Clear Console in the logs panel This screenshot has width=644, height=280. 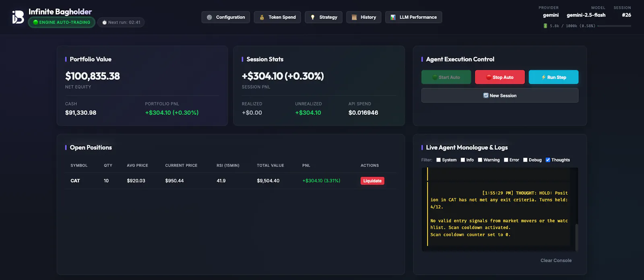click(x=556, y=261)
